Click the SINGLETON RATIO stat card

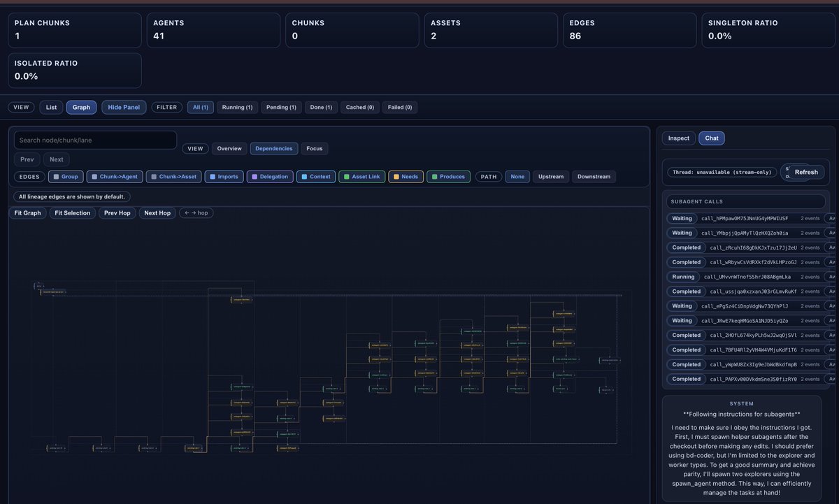(x=768, y=30)
